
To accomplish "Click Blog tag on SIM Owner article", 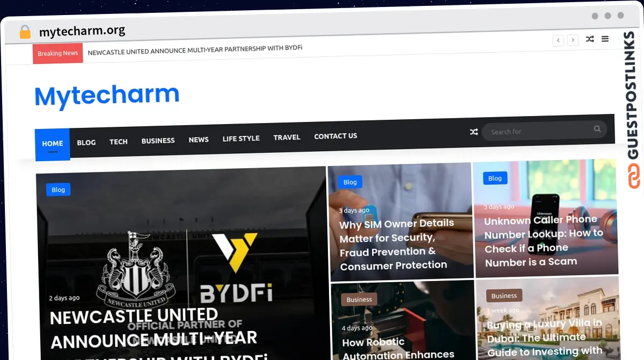I will [x=350, y=182].
